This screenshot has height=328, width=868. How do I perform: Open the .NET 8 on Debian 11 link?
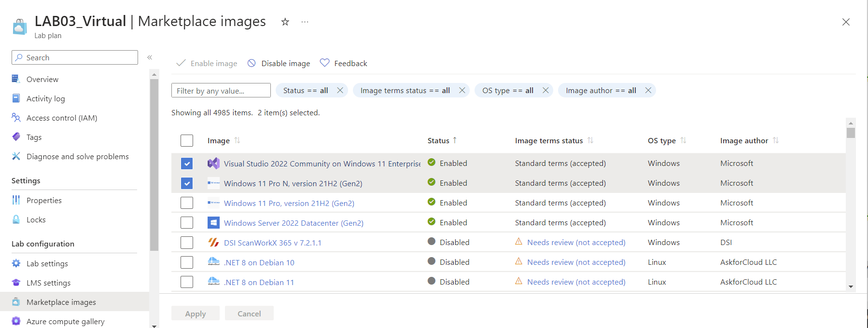point(259,282)
